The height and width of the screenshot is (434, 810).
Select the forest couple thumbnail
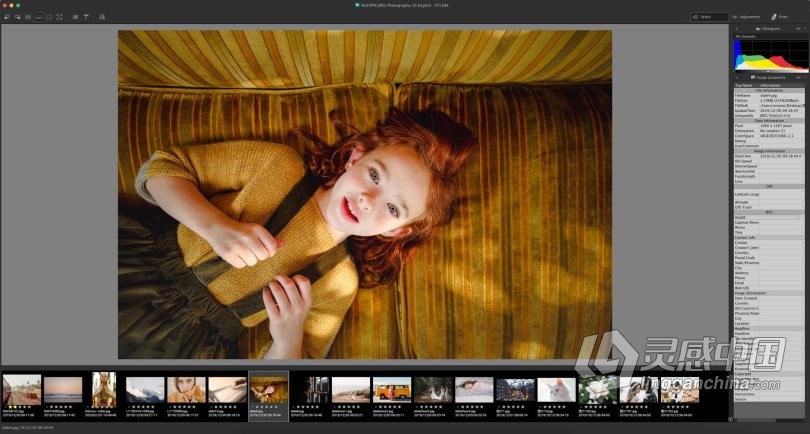(x=433, y=390)
